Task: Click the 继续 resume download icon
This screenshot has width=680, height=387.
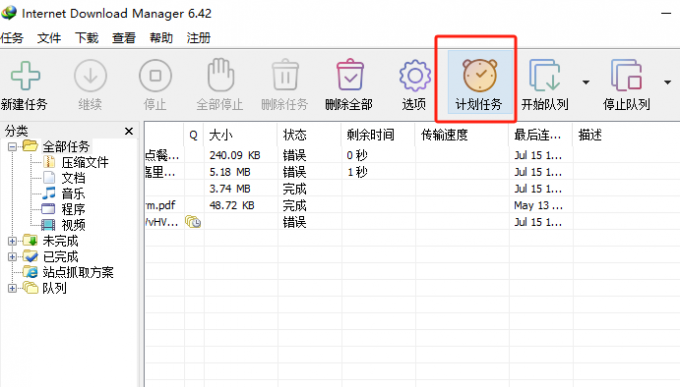Action: pyautogui.click(x=90, y=75)
